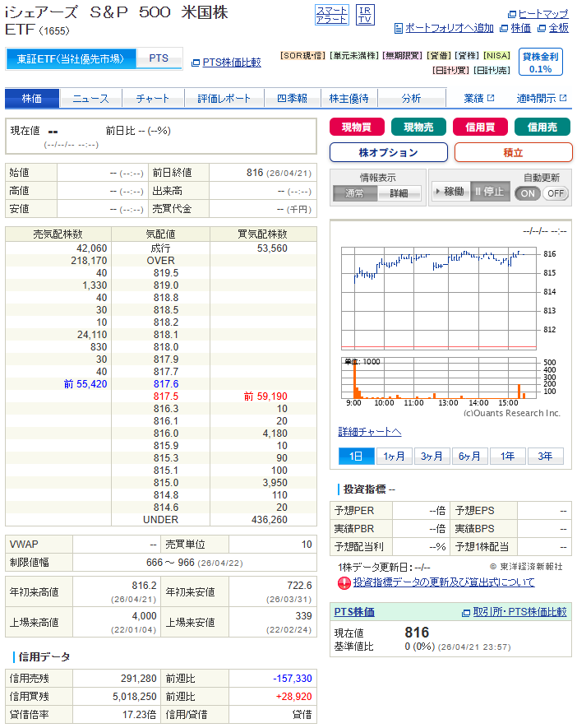Image resolution: width=577 pixels, height=728 pixels.
Task: Switch to the PTS market tab
Action: coord(159,58)
